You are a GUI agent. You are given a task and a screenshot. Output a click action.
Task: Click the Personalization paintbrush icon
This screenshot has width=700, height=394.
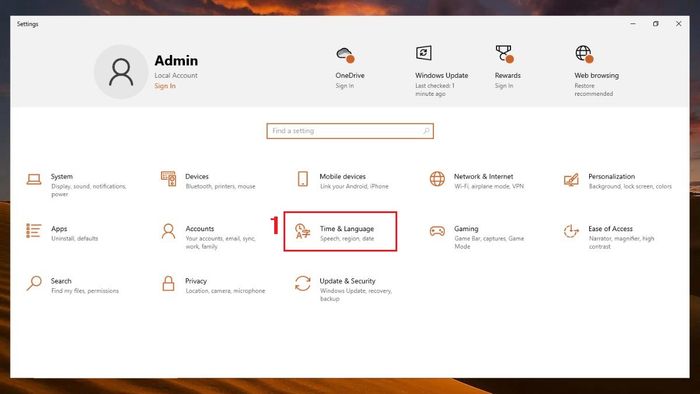tap(571, 180)
